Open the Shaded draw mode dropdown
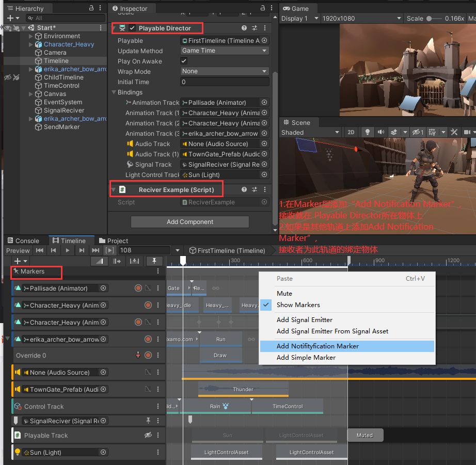Image resolution: width=476 pixels, height=465 pixels. [x=310, y=133]
